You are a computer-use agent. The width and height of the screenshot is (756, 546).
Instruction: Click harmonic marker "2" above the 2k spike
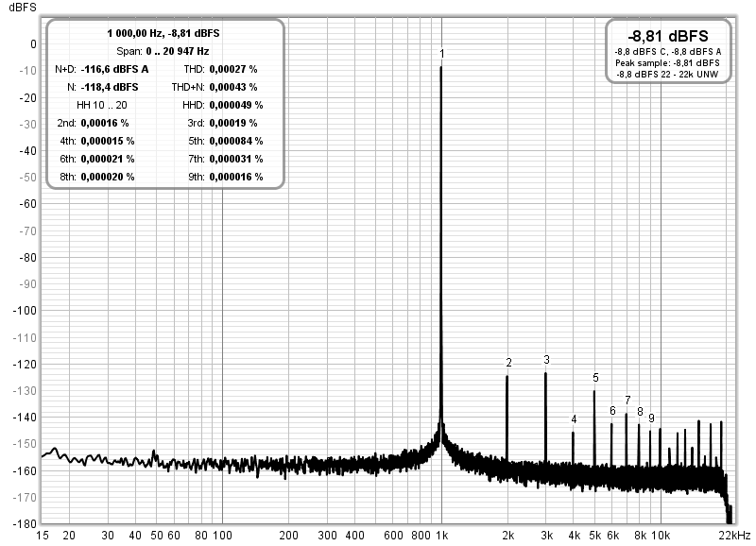click(x=508, y=363)
